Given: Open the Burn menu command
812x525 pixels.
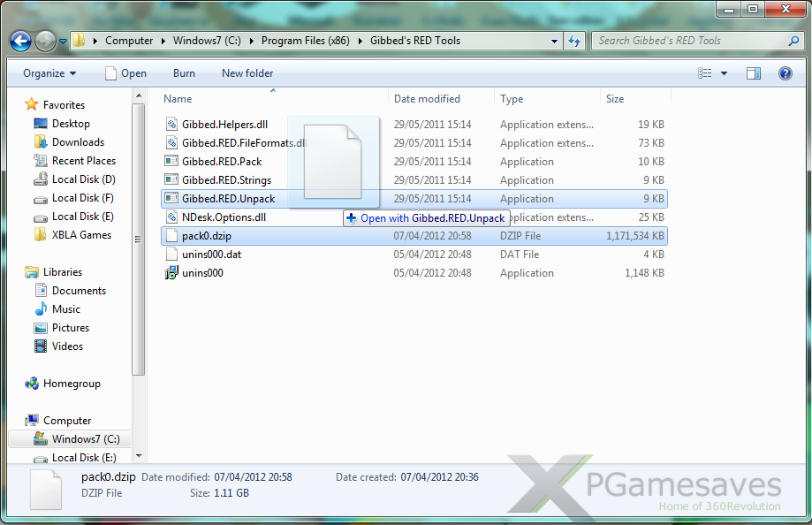Looking at the screenshot, I should coord(184,72).
